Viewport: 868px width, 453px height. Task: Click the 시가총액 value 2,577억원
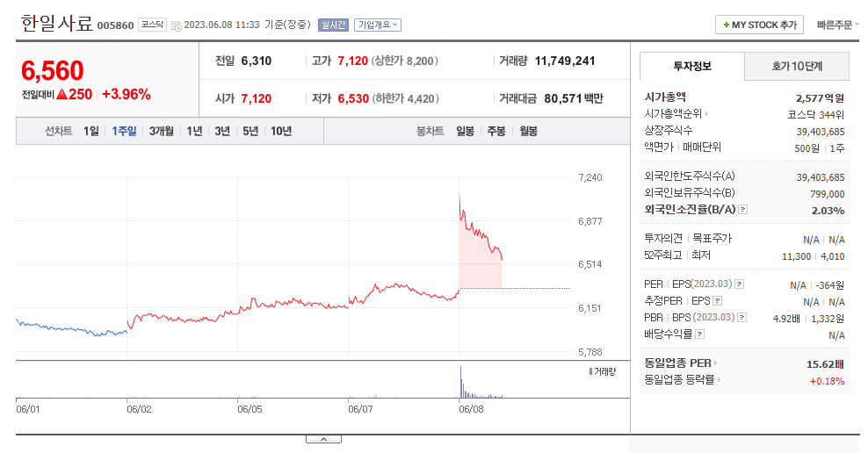click(x=820, y=98)
